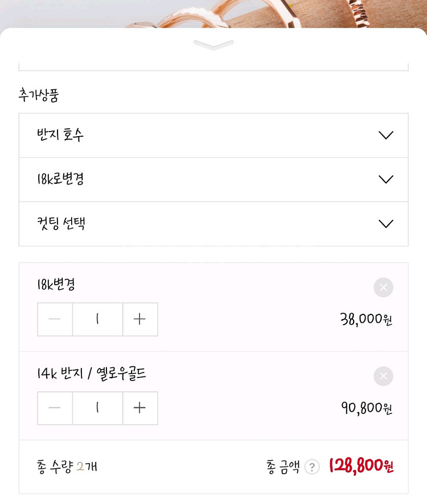Click the 128,800원 total price

[361, 467]
